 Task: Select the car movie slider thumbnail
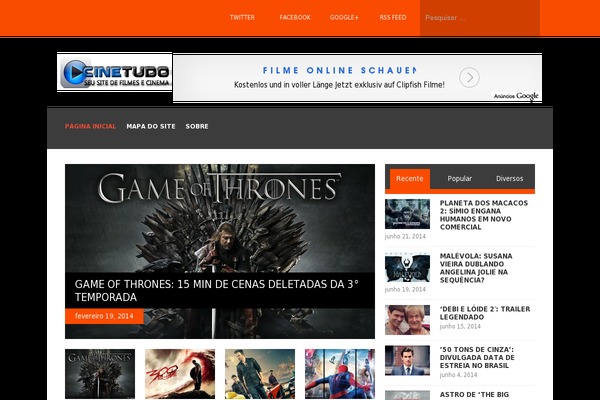[x=260, y=374]
